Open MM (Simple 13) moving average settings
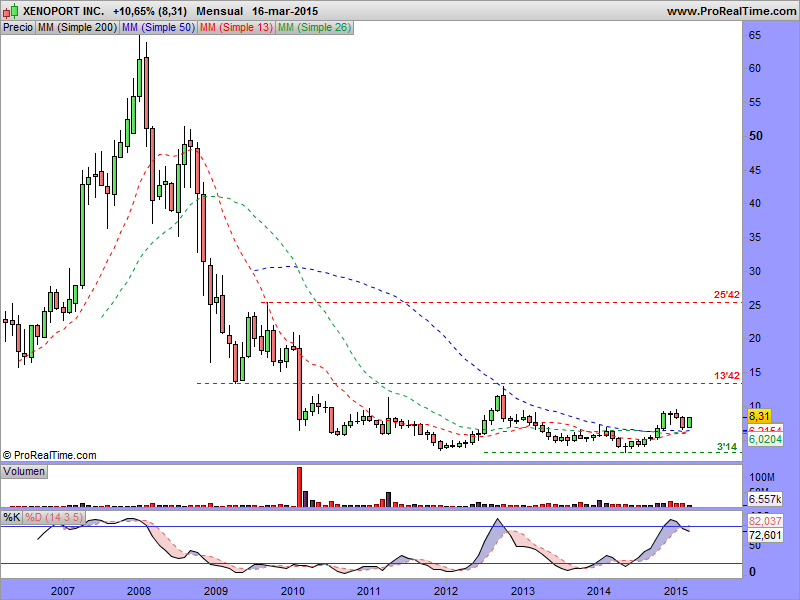This screenshot has height=600, width=800. tap(236, 28)
